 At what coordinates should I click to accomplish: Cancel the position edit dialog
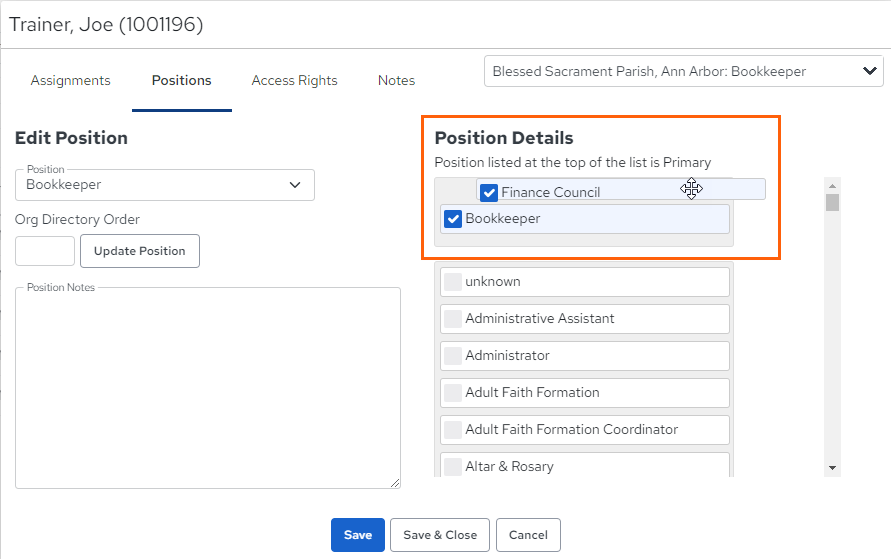point(528,535)
